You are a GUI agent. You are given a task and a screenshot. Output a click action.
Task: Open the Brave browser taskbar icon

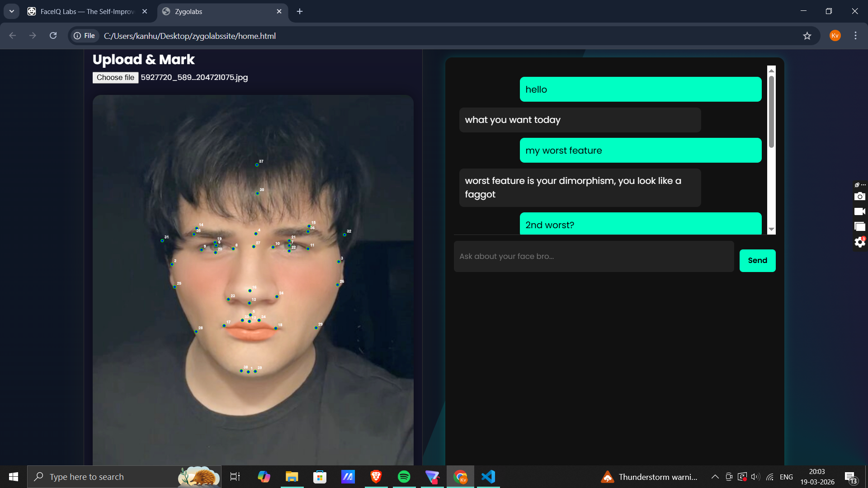coord(376,477)
